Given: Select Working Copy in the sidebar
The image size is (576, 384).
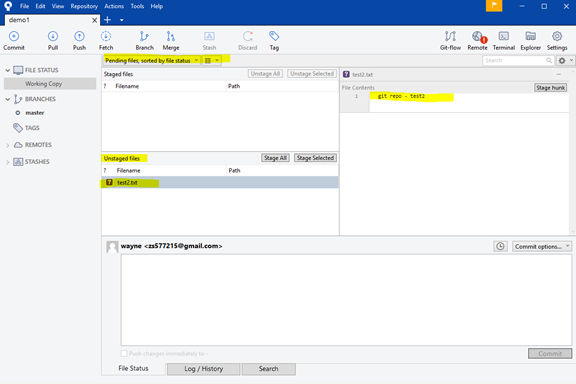Looking at the screenshot, I should coord(50,84).
